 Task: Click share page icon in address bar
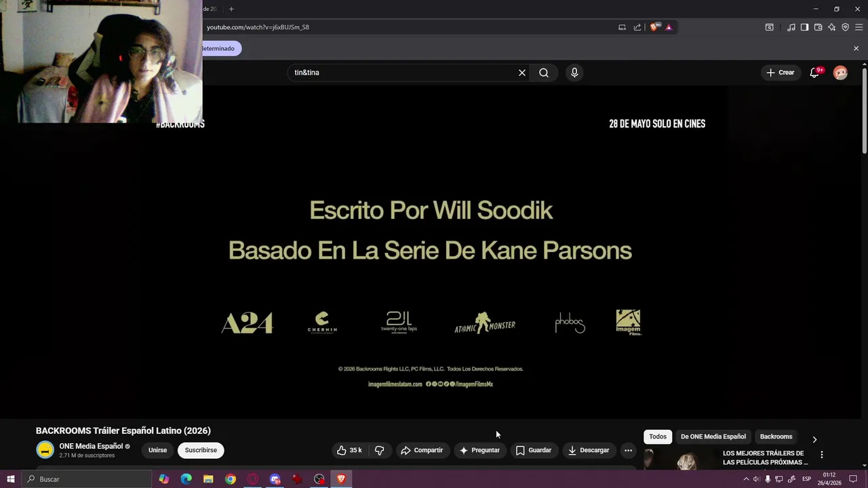tap(637, 27)
